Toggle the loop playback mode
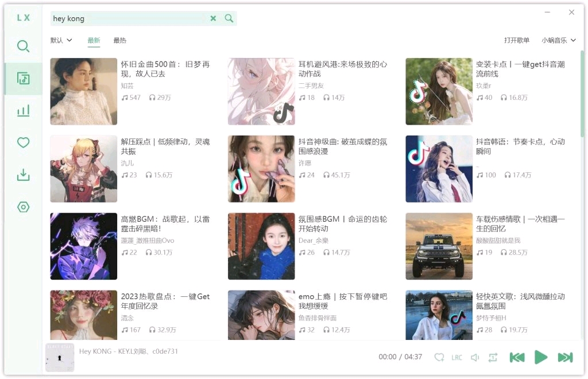The image size is (588, 379). coord(493,357)
